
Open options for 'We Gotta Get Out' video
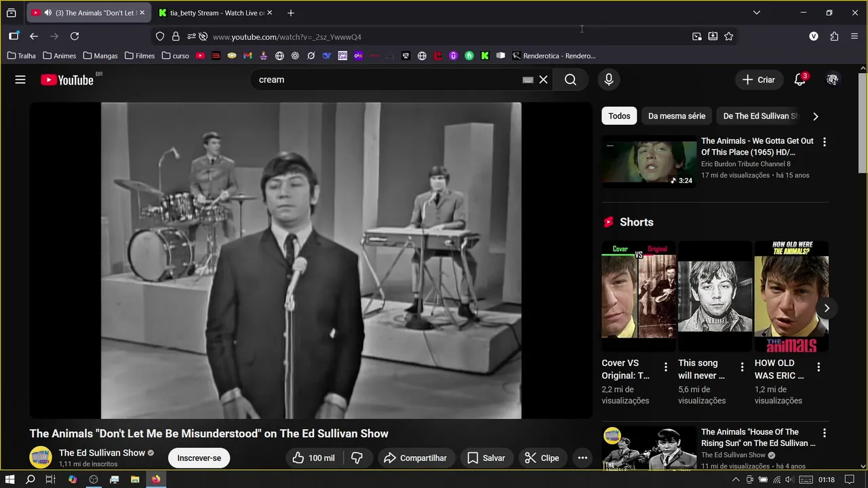(x=825, y=142)
